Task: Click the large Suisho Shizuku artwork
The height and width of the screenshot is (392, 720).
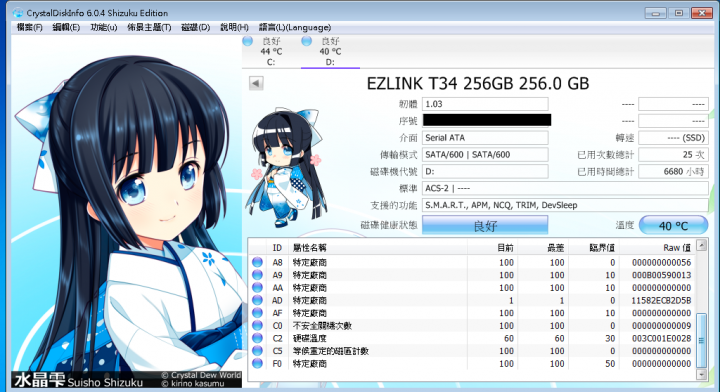Action: 126,211
